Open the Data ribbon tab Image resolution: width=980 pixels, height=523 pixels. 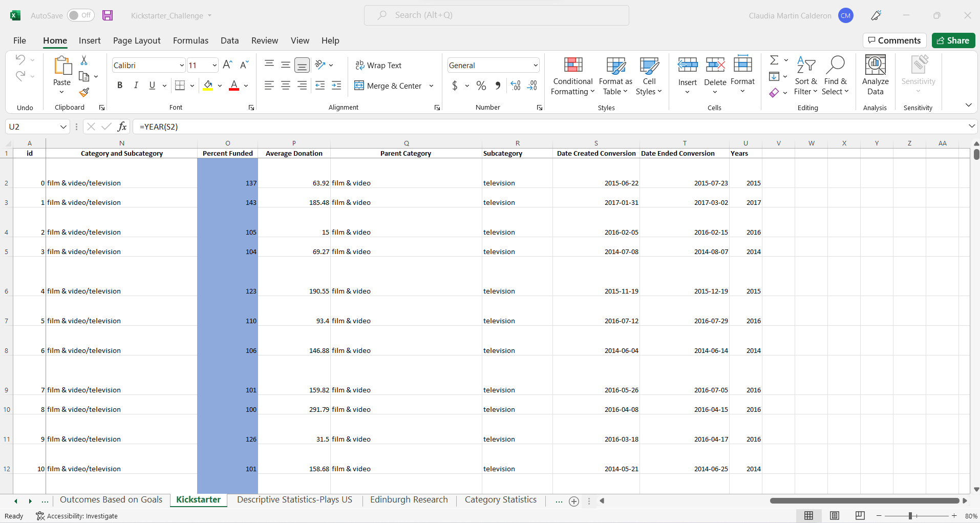229,40
